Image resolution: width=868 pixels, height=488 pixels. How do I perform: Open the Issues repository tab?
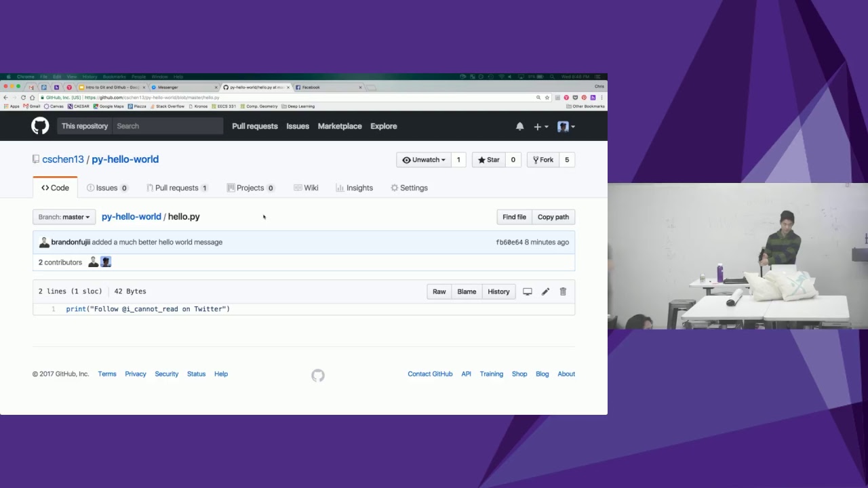click(107, 188)
